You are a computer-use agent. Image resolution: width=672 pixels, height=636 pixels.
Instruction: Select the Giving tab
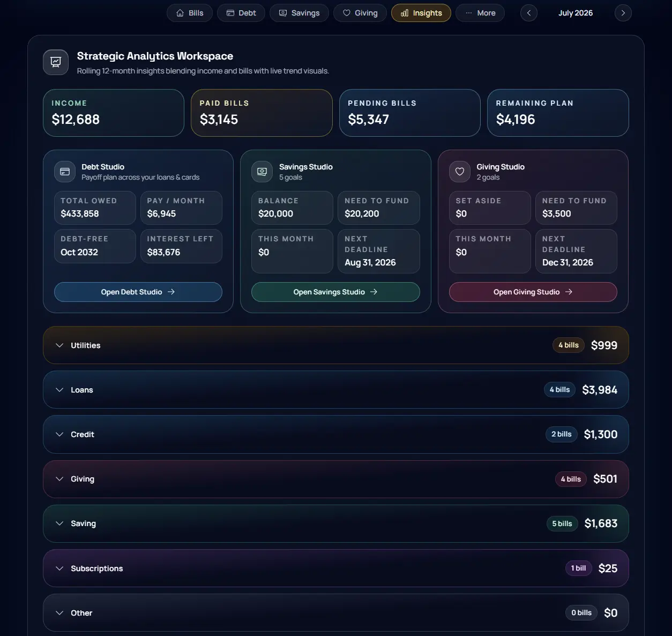click(x=360, y=13)
